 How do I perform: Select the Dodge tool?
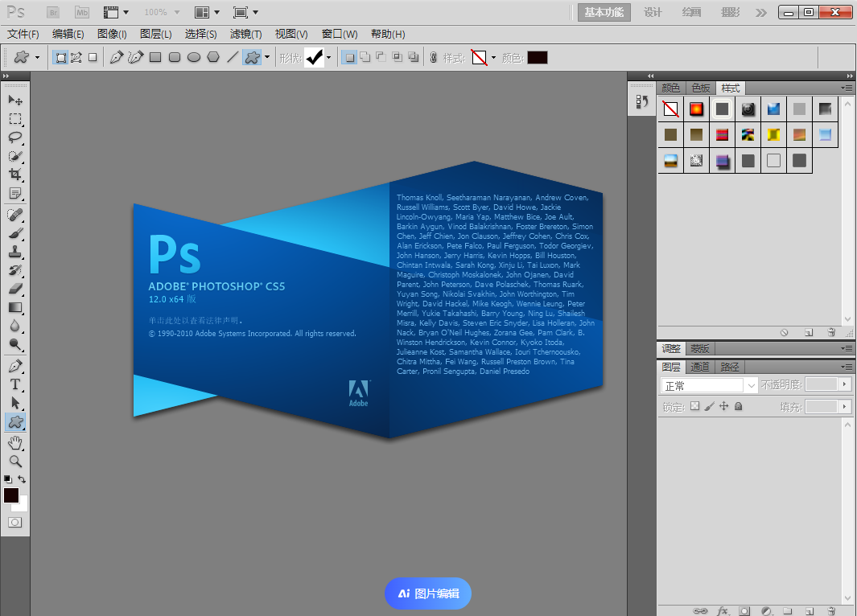point(15,344)
